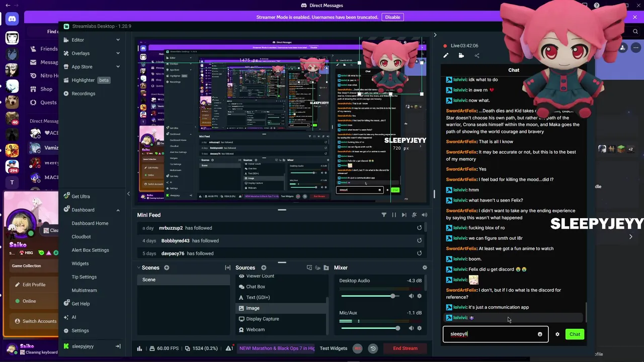Image resolution: width=644 pixels, height=362 pixels.
Task: Click the End Stream button
Action: [405, 348]
